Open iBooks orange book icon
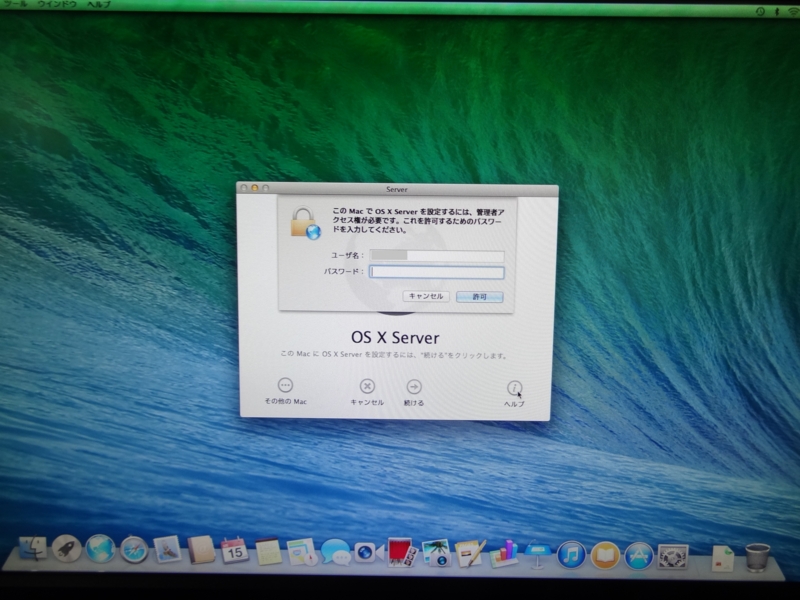The height and width of the screenshot is (600, 800). pyautogui.click(x=605, y=555)
